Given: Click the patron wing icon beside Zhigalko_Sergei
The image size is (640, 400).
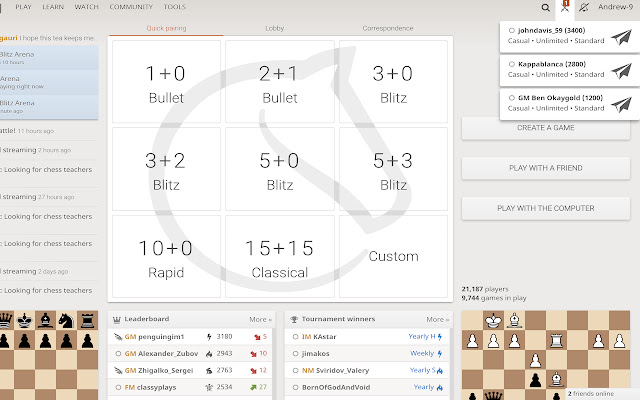Looking at the screenshot, I should [118, 371].
